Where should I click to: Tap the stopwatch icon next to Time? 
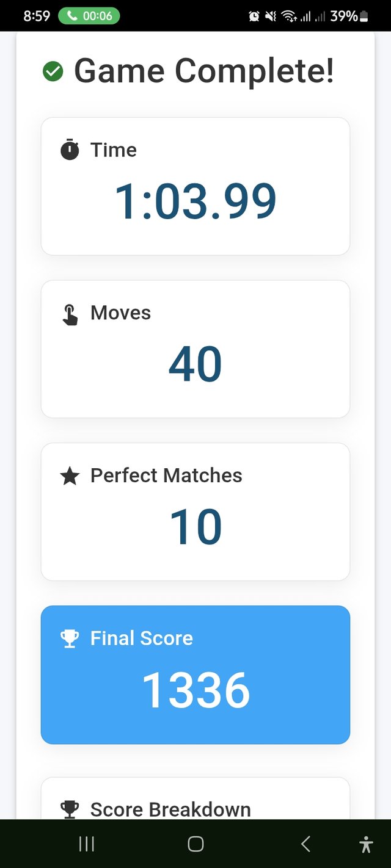click(70, 150)
